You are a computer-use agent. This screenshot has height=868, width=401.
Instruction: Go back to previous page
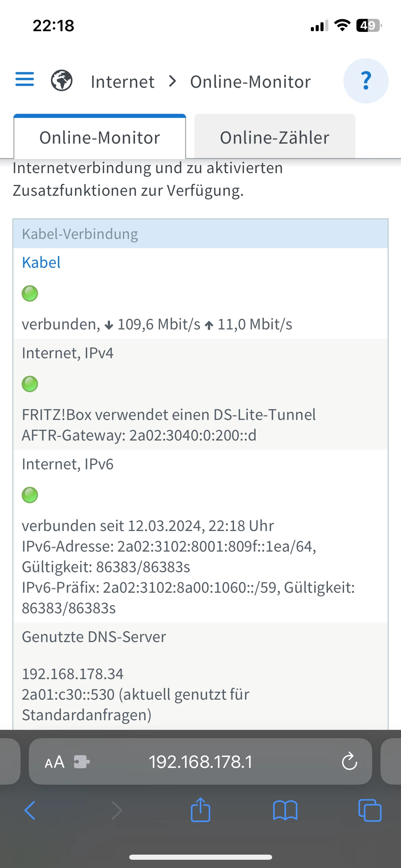click(x=30, y=810)
